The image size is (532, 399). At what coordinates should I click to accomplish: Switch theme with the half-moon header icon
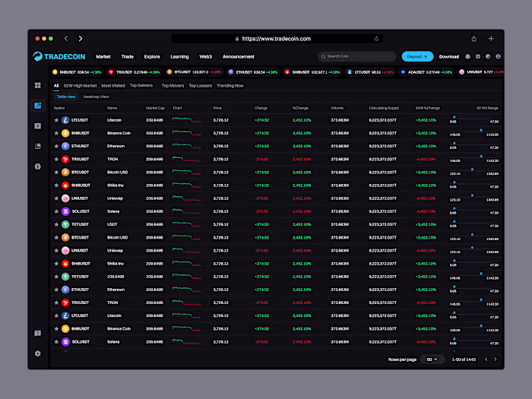point(488,57)
